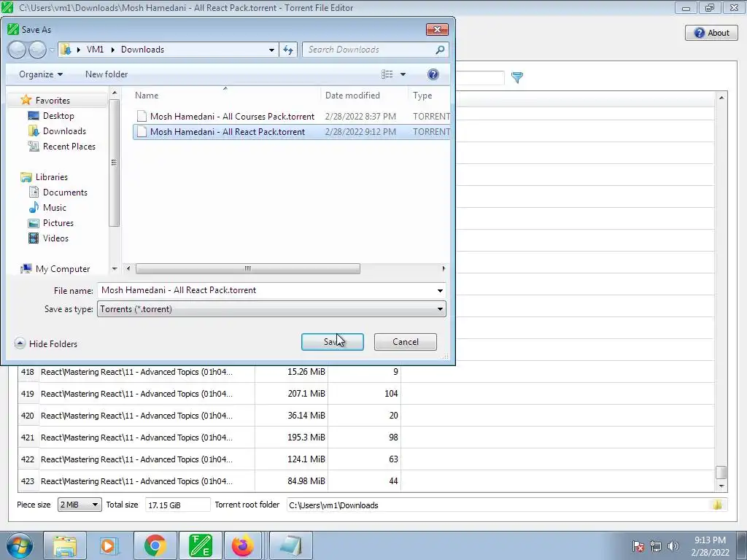Viewport: 747px width, 560px height.
Task: Open the Organize dropdown menu
Action: pyautogui.click(x=41, y=74)
